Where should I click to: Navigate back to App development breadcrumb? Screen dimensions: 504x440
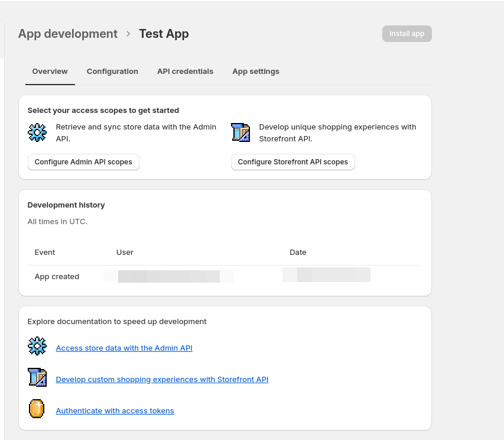(x=68, y=34)
